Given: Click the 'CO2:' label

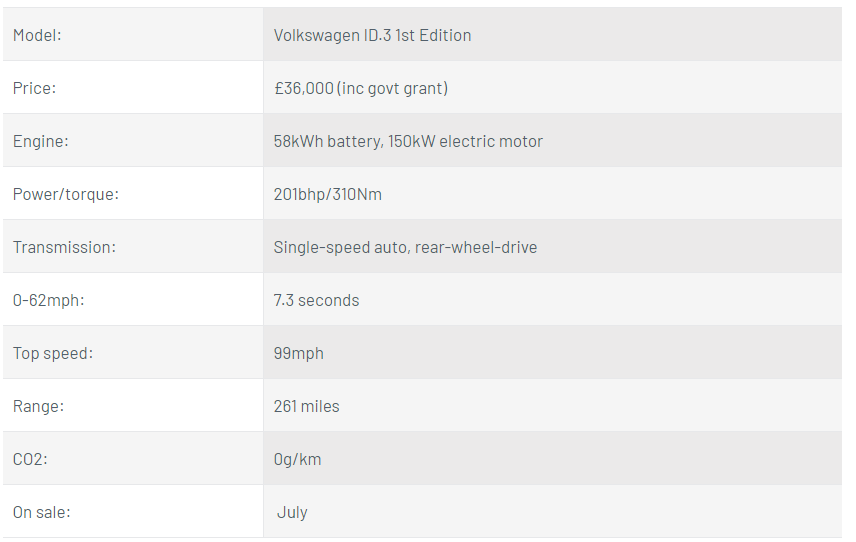Looking at the screenshot, I should pos(30,459).
